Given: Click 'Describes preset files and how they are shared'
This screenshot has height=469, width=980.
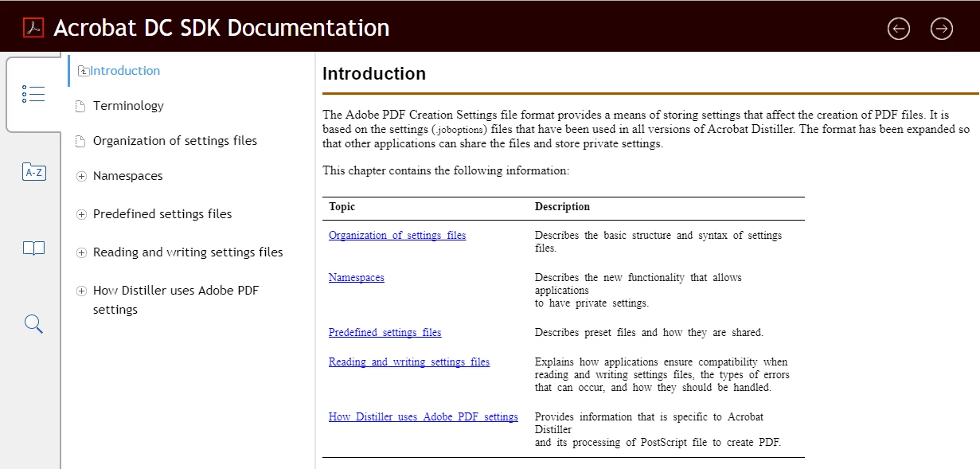Looking at the screenshot, I should tap(649, 333).
